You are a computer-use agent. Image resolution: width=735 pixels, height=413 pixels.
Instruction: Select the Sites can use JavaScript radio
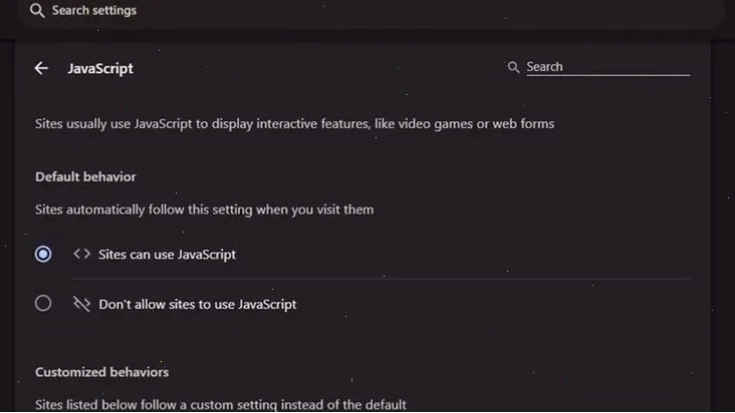point(43,254)
